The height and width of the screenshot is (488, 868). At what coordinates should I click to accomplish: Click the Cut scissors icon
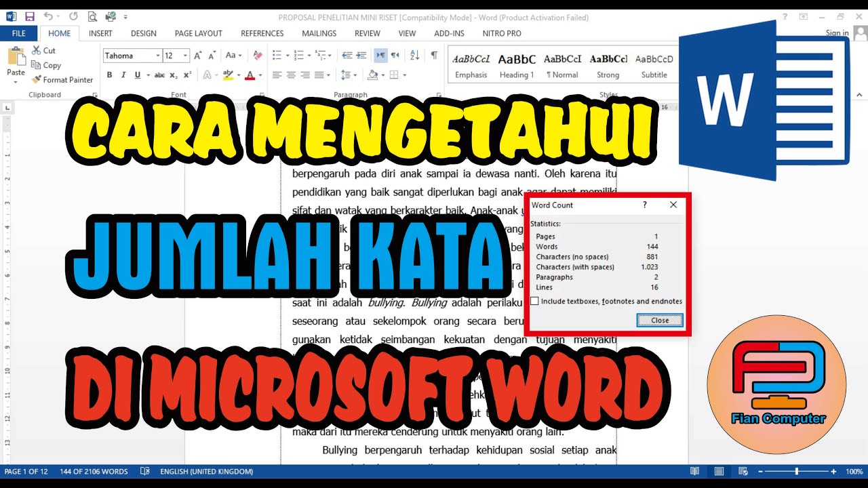(x=36, y=50)
